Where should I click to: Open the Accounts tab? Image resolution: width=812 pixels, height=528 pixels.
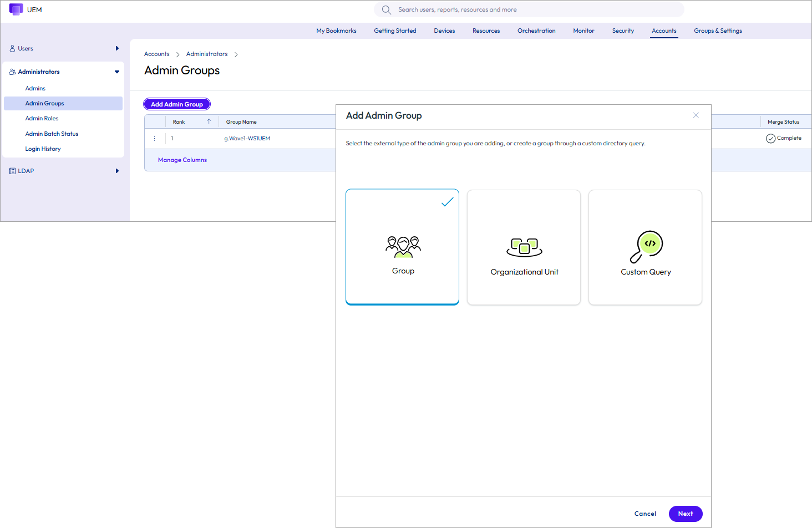pyautogui.click(x=664, y=31)
